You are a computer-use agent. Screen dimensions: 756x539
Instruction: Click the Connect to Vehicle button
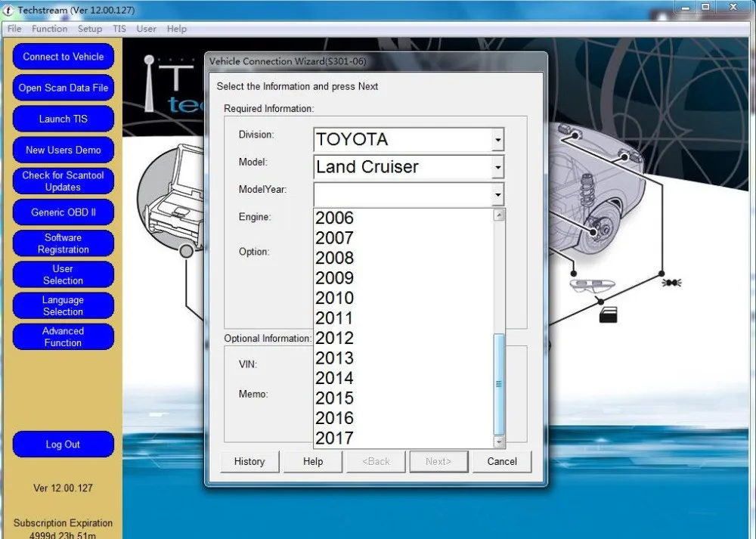click(64, 57)
